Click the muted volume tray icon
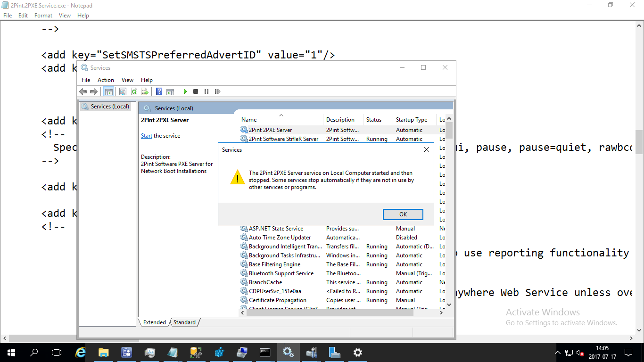 click(x=581, y=353)
